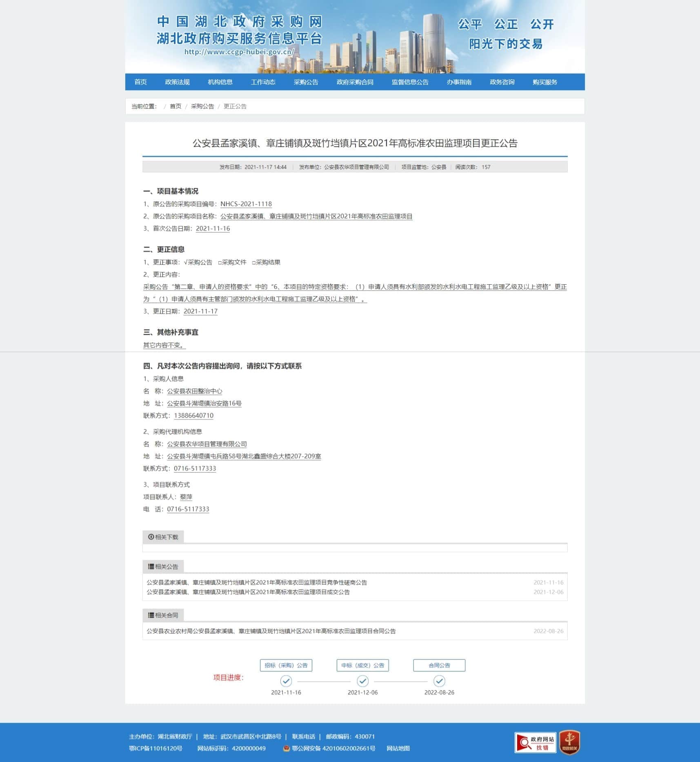
Task: Click checkmark circle under 合同公告
Action: click(439, 681)
